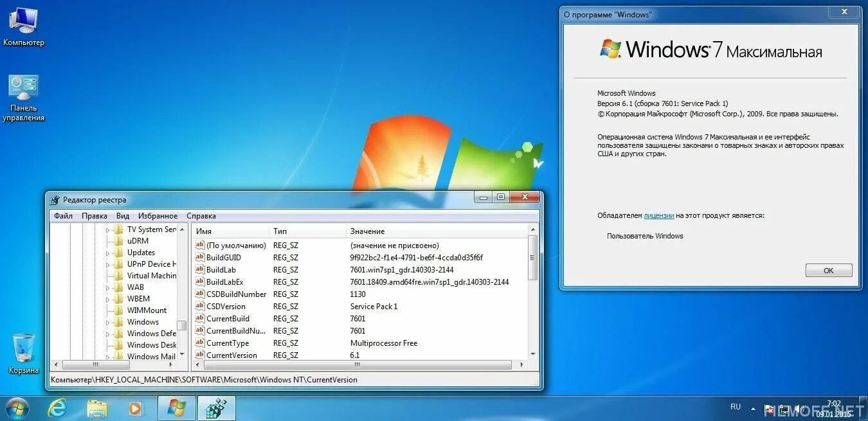This screenshot has height=421, width=868.
Task: Select the WAB tree key label
Action: coord(136,287)
